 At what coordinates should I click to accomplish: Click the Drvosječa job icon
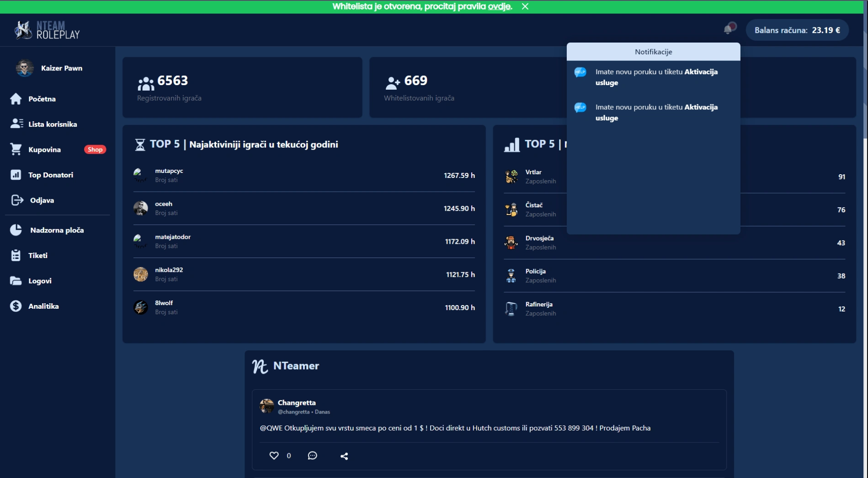pyautogui.click(x=511, y=242)
